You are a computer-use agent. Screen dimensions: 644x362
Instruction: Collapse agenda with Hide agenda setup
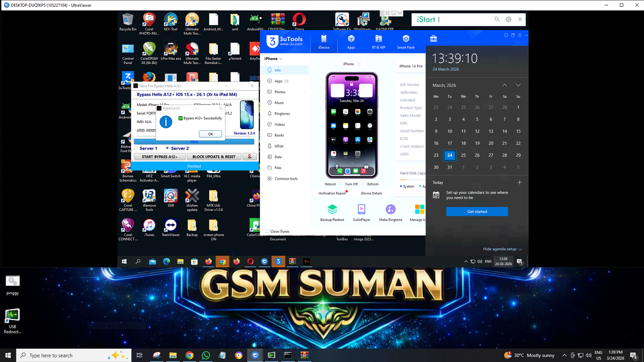click(502, 249)
